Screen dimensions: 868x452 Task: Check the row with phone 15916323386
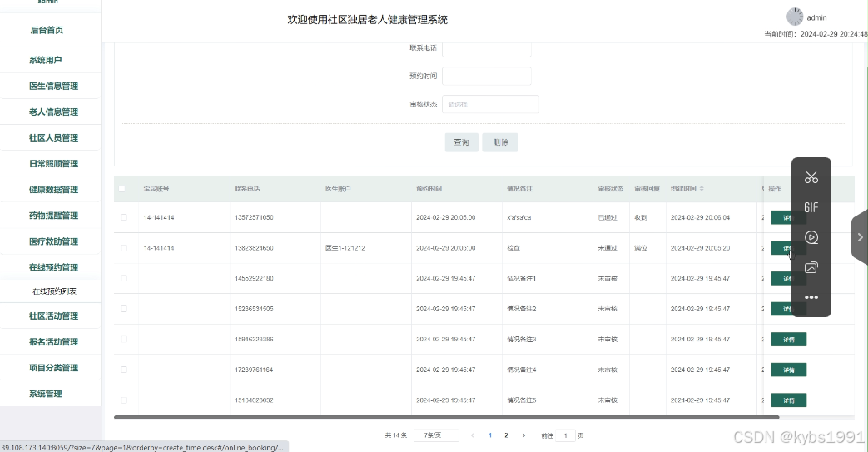(124, 339)
